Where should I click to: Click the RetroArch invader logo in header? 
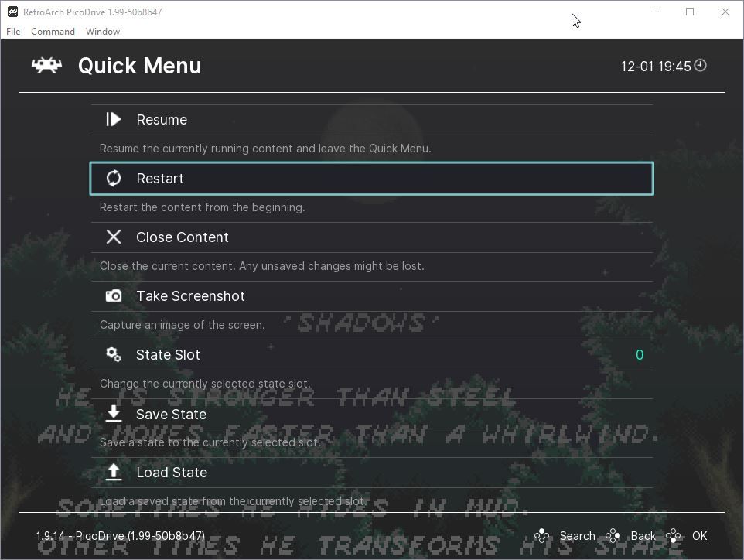pyautogui.click(x=46, y=66)
